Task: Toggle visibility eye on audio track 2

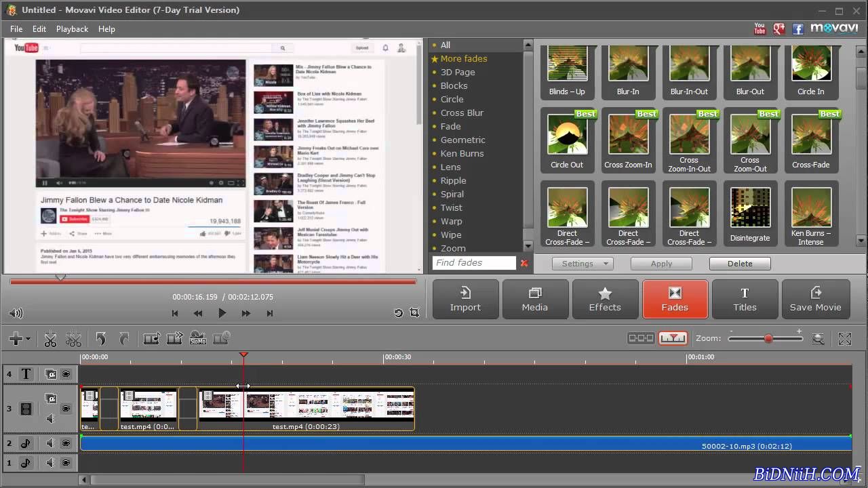Action: tap(66, 443)
